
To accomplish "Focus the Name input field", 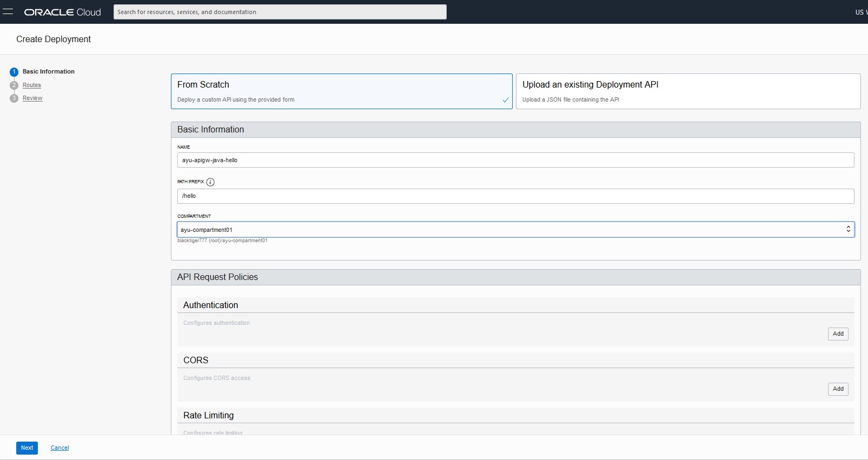I will (x=515, y=160).
